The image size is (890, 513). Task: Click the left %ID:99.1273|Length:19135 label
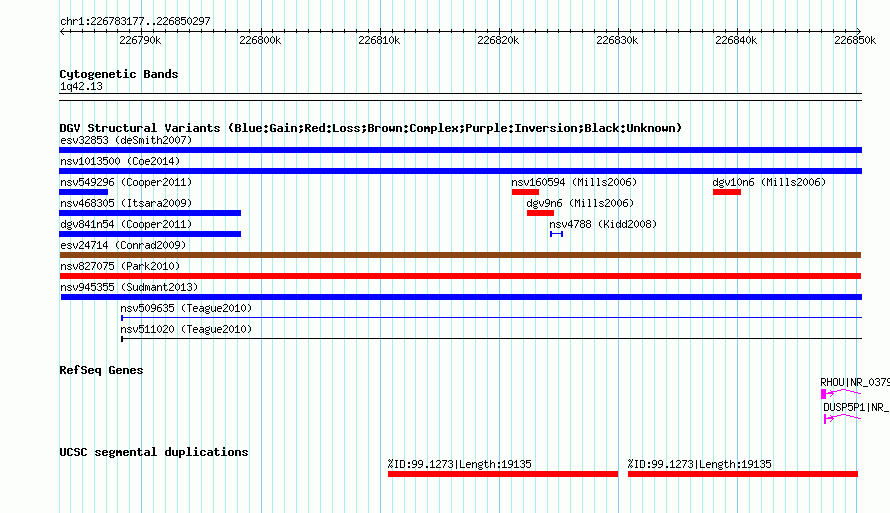coord(460,464)
